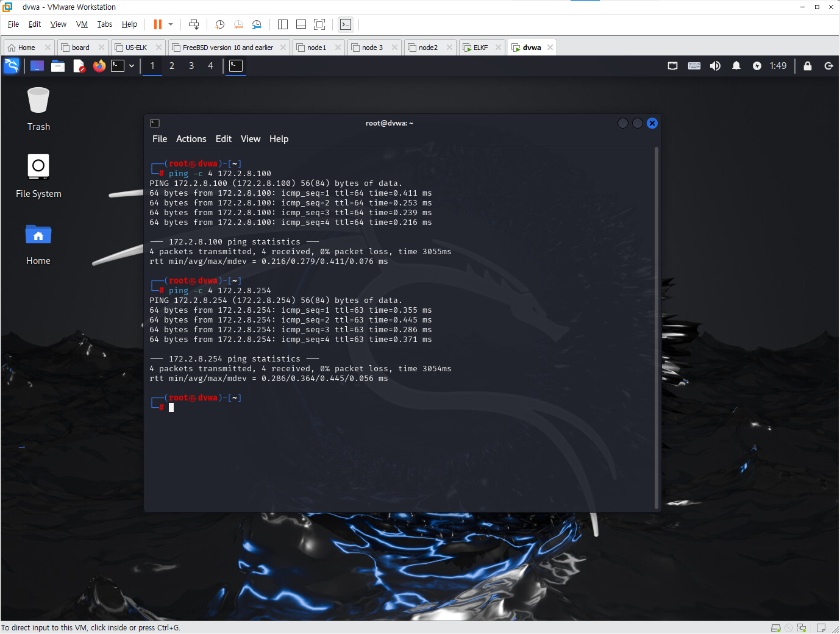
Task: Toggle the thumbnail bar view
Action: [301, 24]
